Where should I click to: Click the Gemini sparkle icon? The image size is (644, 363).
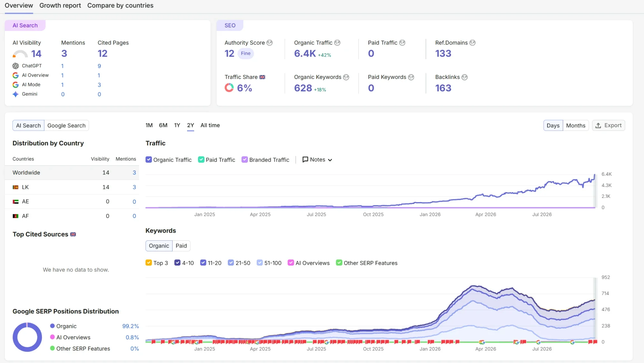coord(15,94)
